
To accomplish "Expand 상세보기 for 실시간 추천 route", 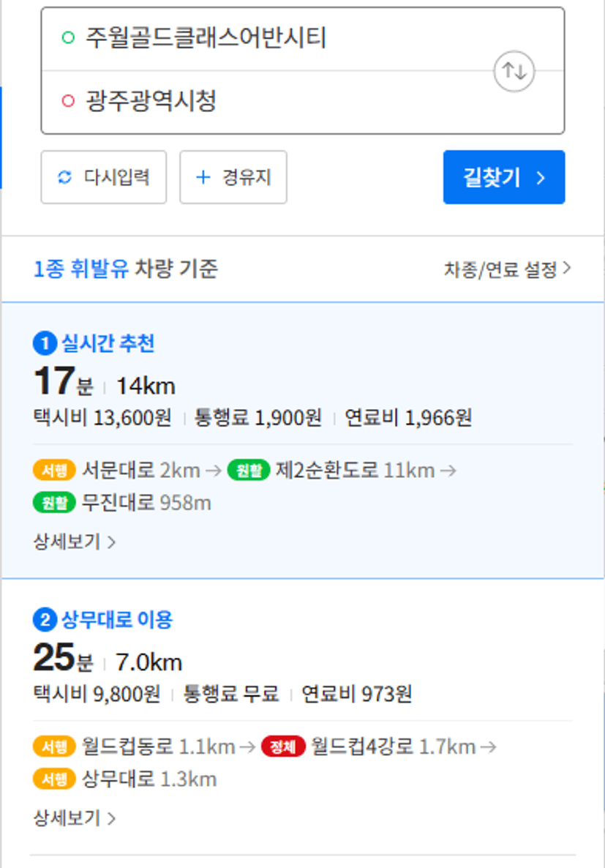I will click(75, 542).
